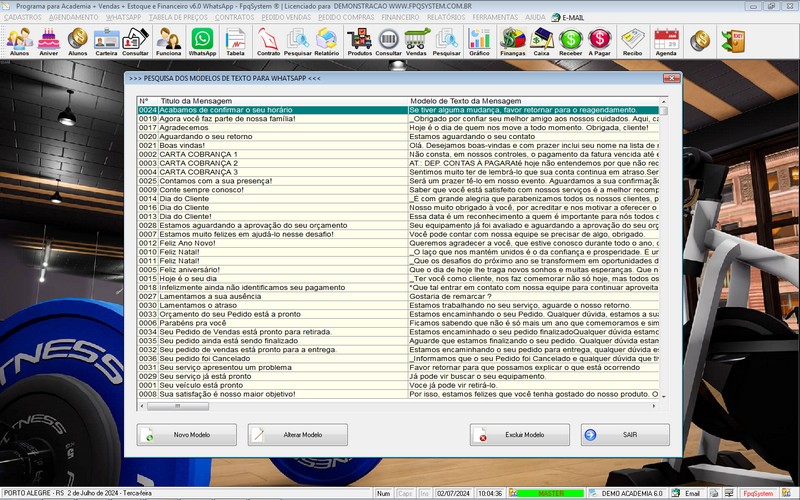
Task: Open the Consultar ID card icon
Action: click(x=135, y=41)
